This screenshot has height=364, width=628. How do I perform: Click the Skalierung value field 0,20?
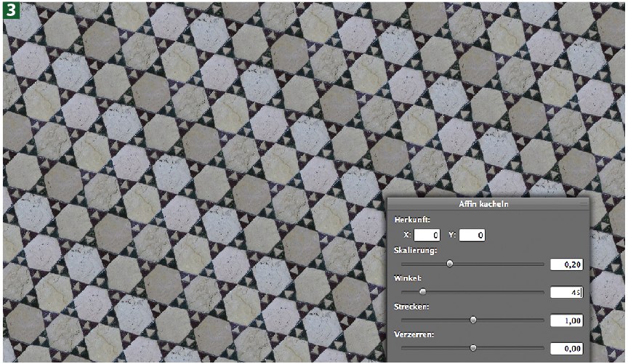(x=566, y=264)
